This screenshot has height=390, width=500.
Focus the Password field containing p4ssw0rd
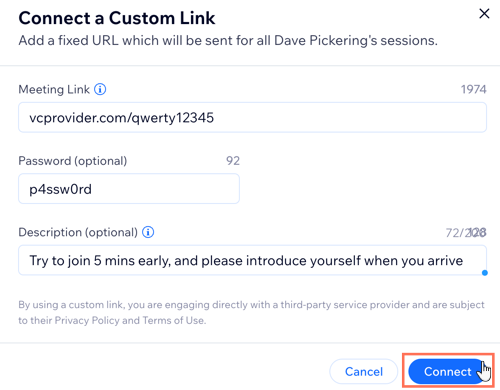click(x=129, y=189)
